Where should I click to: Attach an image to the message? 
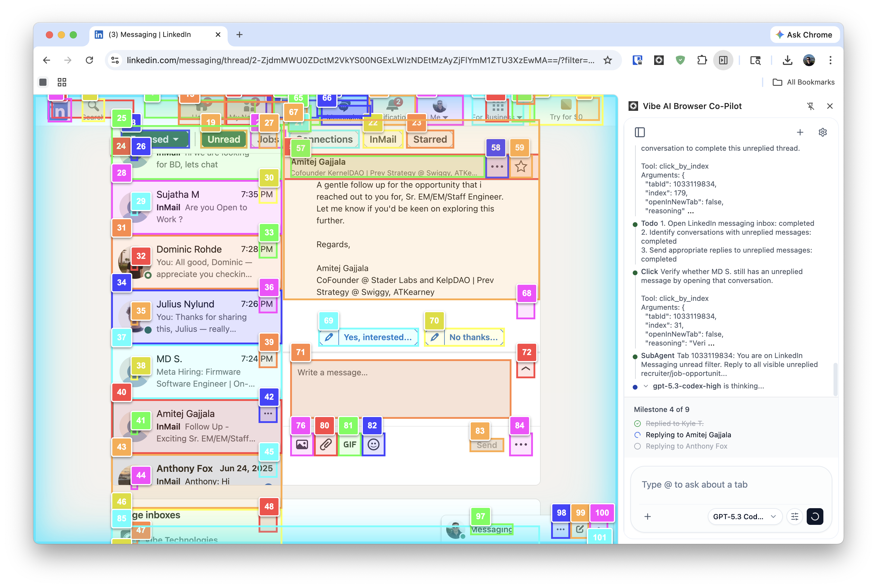coord(301,445)
